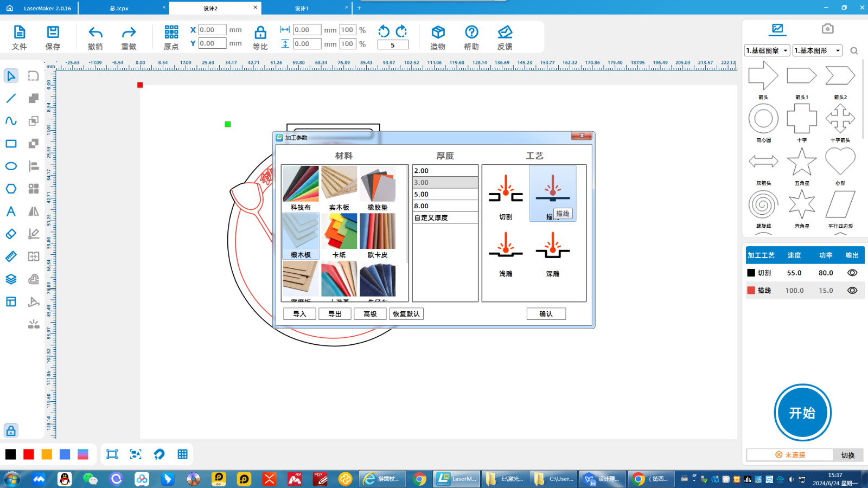Switch to the 总.lcpx tab
Screen dimensions: 868x488
[x=119, y=8]
